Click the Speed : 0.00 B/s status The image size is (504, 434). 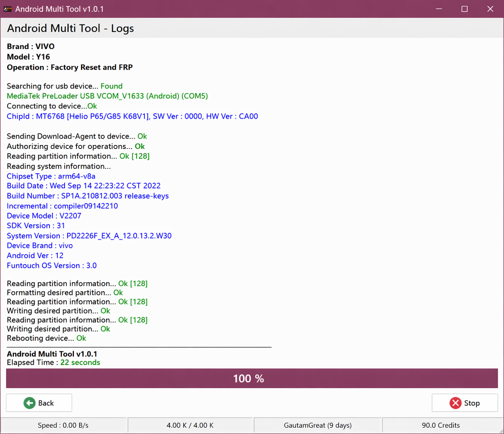(x=63, y=425)
